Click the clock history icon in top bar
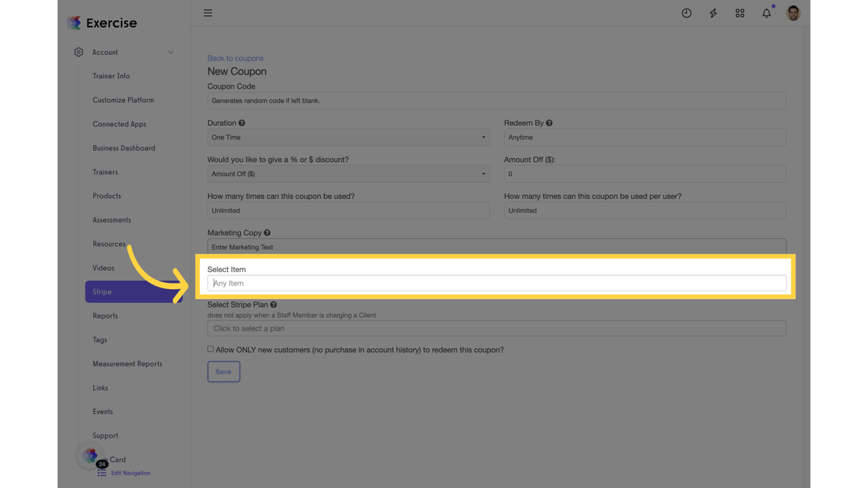 [686, 13]
